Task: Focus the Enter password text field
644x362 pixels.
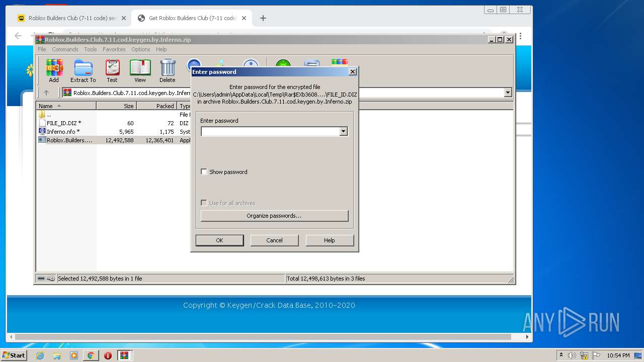Action: pyautogui.click(x=270, y=131)
